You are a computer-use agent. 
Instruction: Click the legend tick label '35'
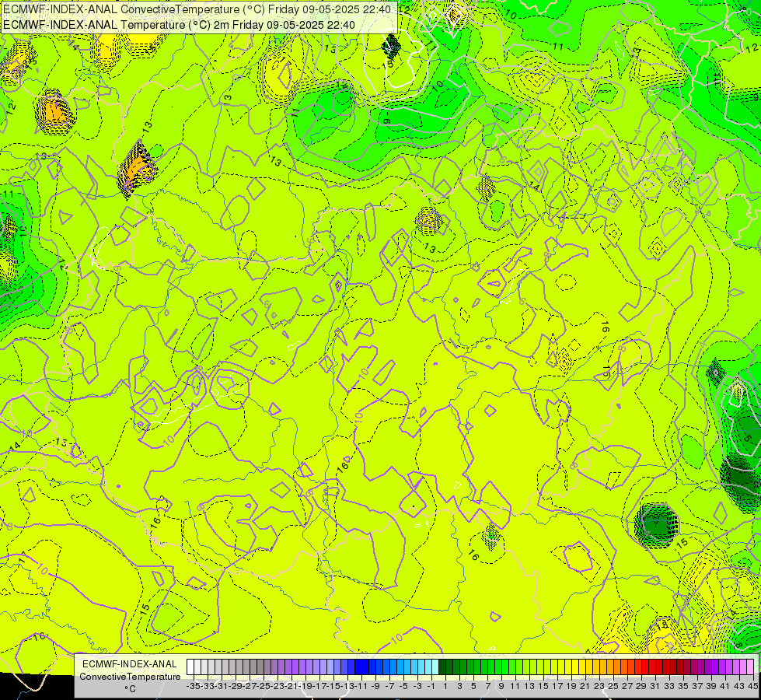[x=683, y=686]
